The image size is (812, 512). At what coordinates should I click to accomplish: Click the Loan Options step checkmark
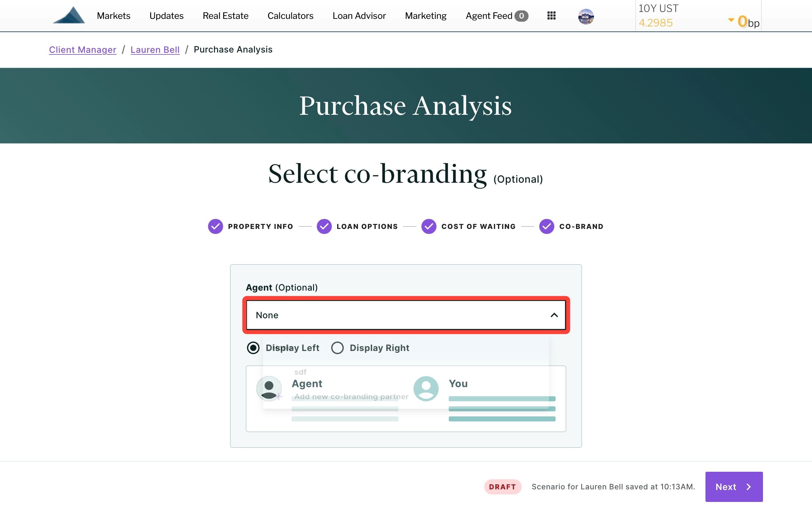coord(324,226)
